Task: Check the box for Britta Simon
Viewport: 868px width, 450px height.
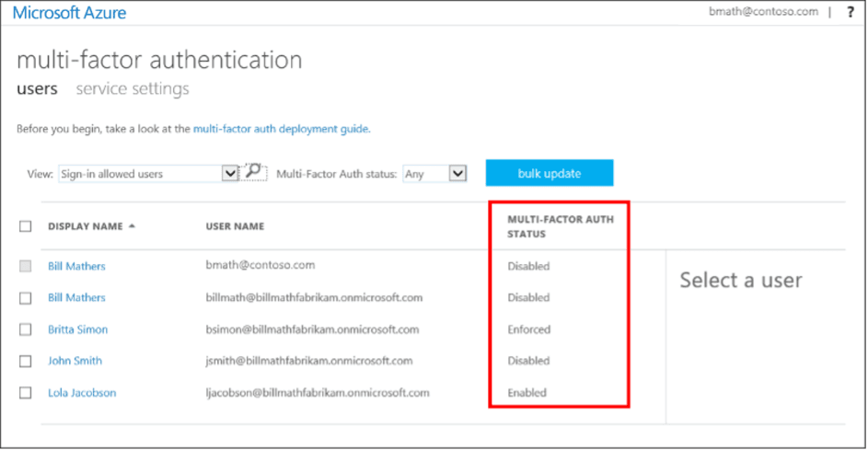Action: click(26, 329)
